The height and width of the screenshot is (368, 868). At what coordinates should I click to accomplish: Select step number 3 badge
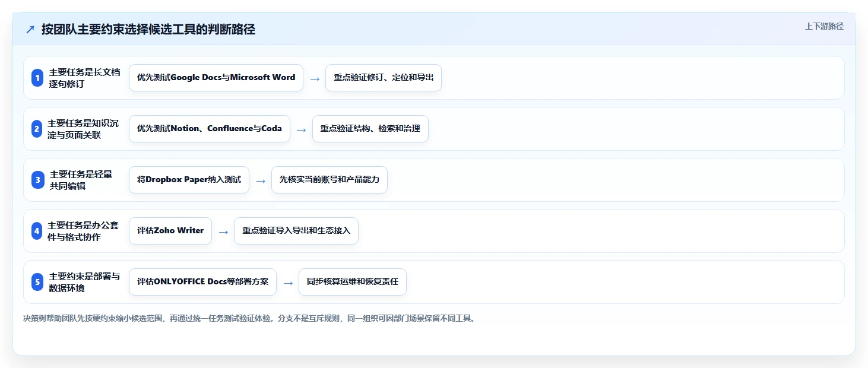(37, 180)
